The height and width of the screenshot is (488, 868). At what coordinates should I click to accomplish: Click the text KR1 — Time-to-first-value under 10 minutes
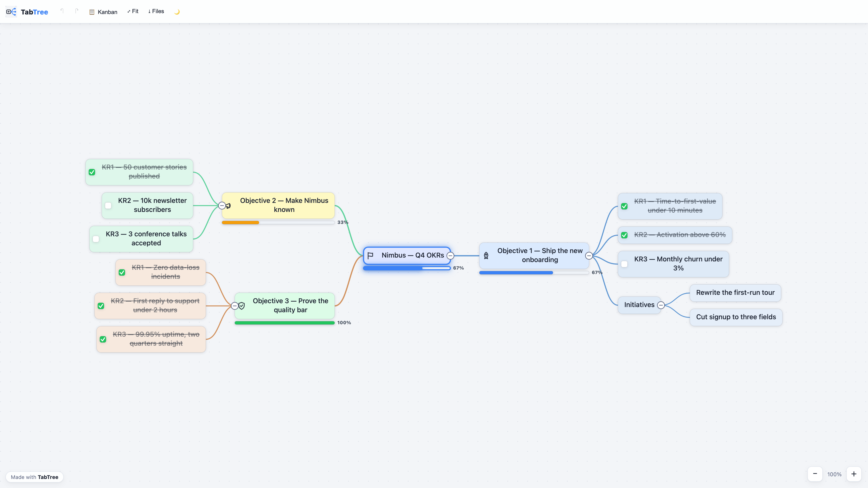(x=675, y=206)
